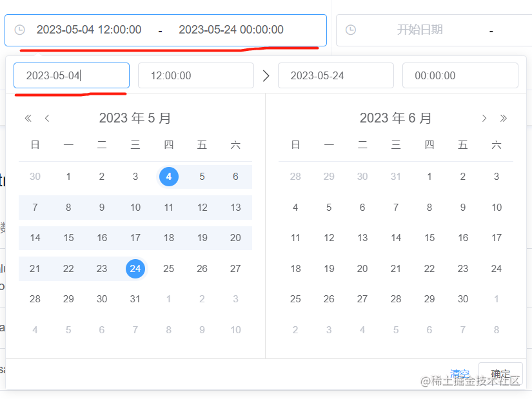
Task: Jump to previous year with the double-left chevrons
Action: (28, 118)
